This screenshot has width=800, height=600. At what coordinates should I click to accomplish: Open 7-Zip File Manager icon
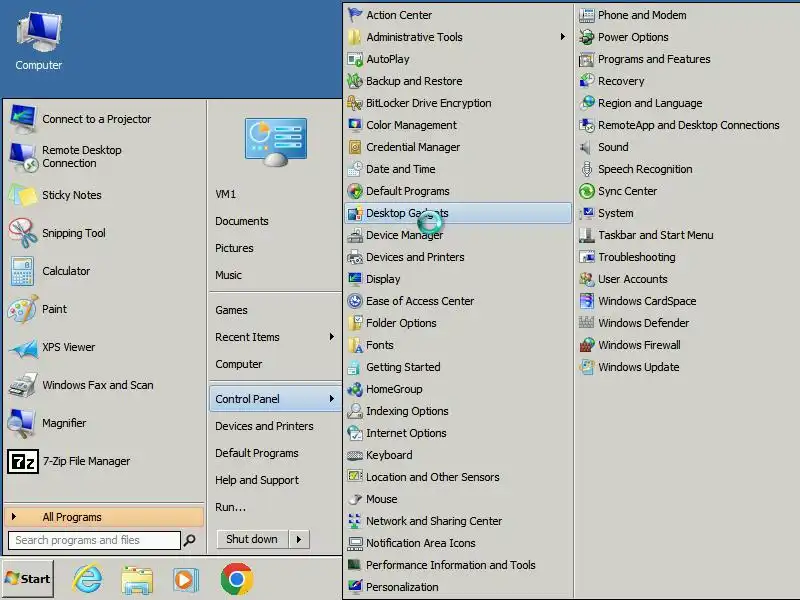tap(22, 461)
